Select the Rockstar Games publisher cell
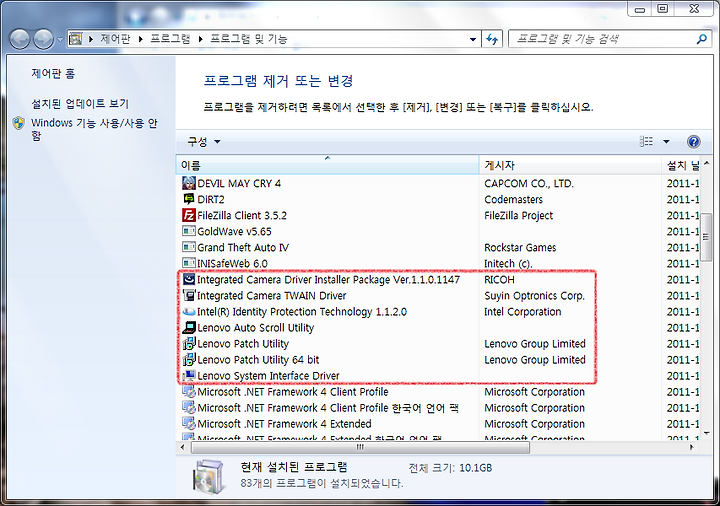Viewport: 720px width, 506px height. click(520, 247)
